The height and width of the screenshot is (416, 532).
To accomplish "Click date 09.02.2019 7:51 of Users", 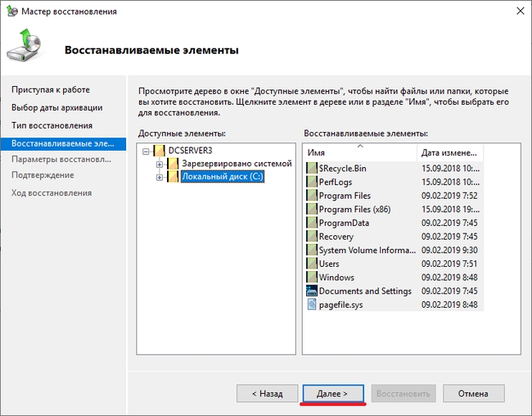I will [449, 264].
